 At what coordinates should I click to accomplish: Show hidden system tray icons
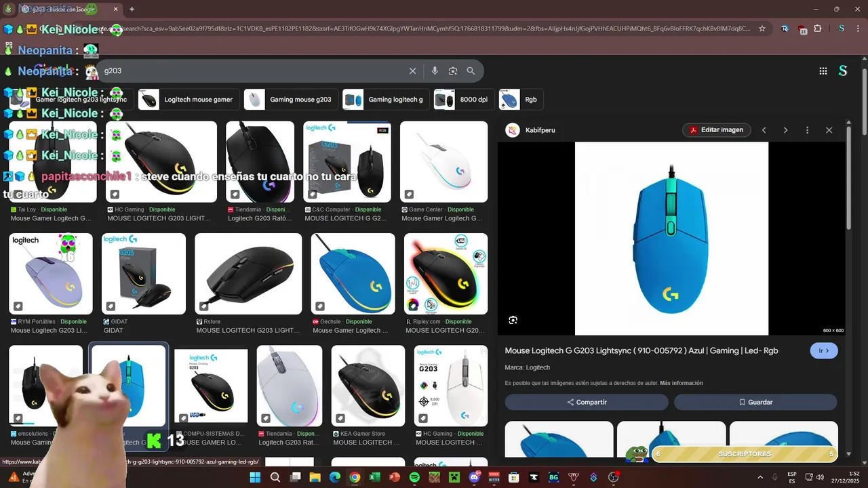759,477
